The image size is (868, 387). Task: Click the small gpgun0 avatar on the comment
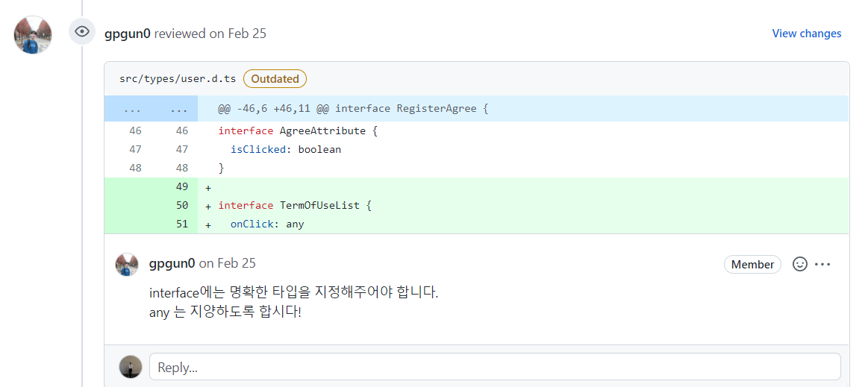click(127, 264)
